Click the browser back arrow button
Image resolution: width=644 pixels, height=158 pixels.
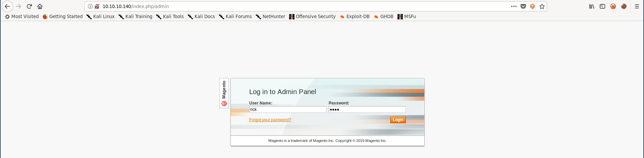tap(7, 6)
